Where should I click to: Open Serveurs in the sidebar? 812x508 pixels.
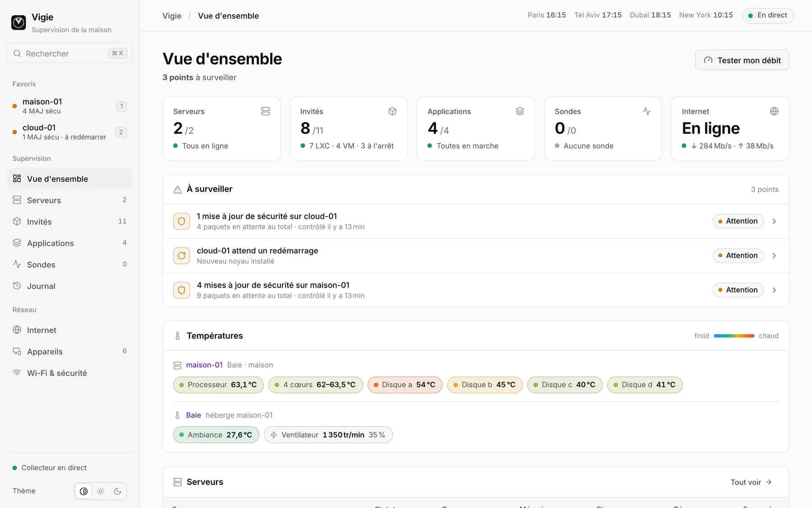pyautogui.click(x=69, y=200)
